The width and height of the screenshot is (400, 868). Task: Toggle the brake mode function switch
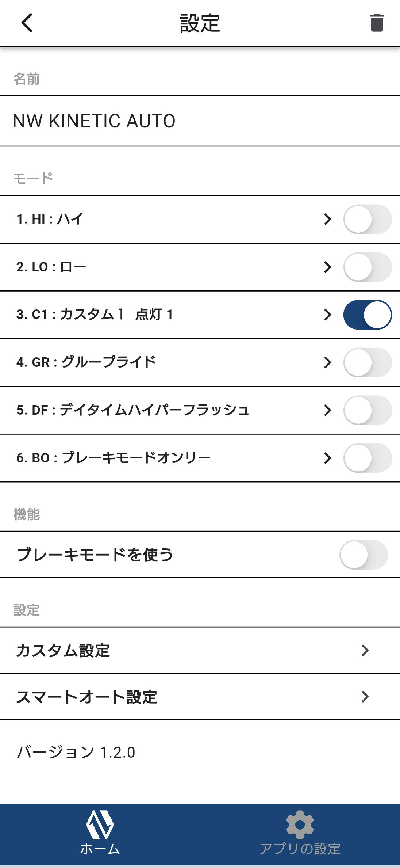click(364, 555)
